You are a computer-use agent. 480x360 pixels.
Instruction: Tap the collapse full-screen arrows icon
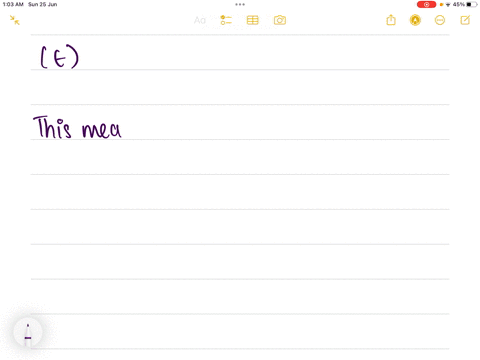point(15,20)
